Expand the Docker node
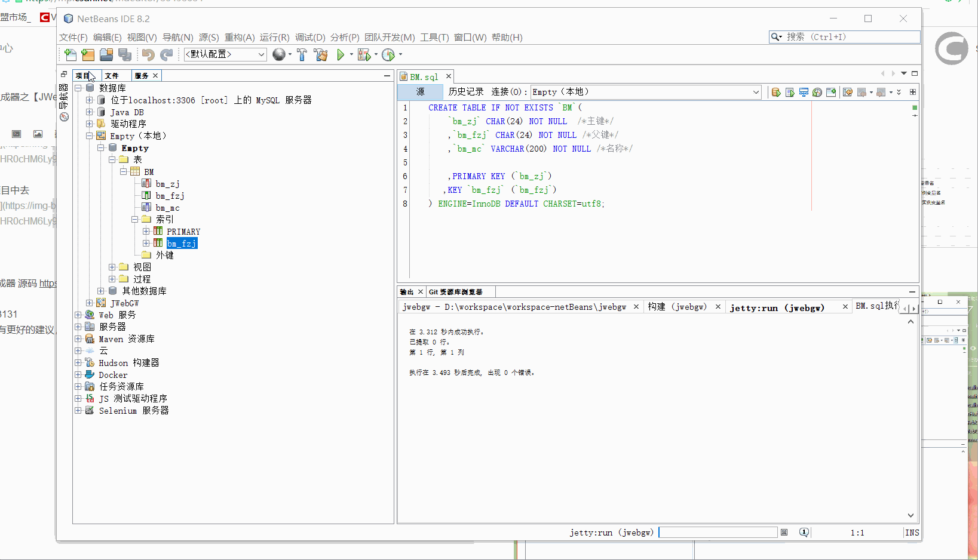This screenshot has height=560, width=978. click(78, 374)
